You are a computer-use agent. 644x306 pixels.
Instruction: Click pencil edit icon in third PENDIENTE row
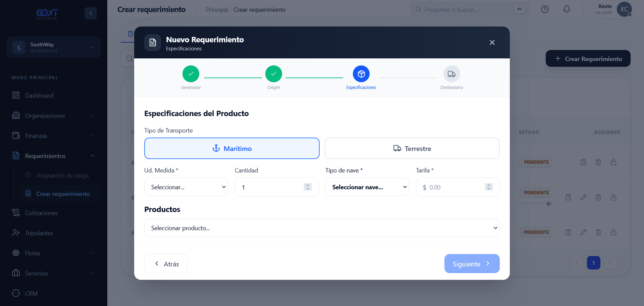[x=583, y=232]
